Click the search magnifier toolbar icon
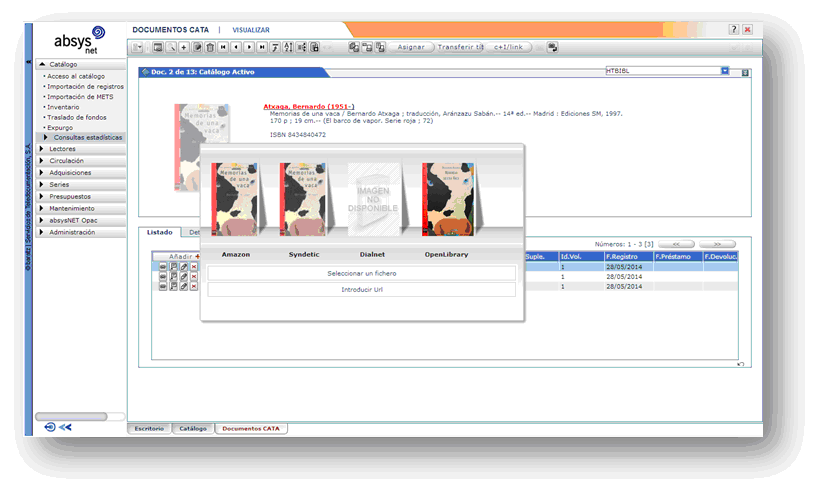The width and height of the screenshot is (817, 489). pos(171,47)
